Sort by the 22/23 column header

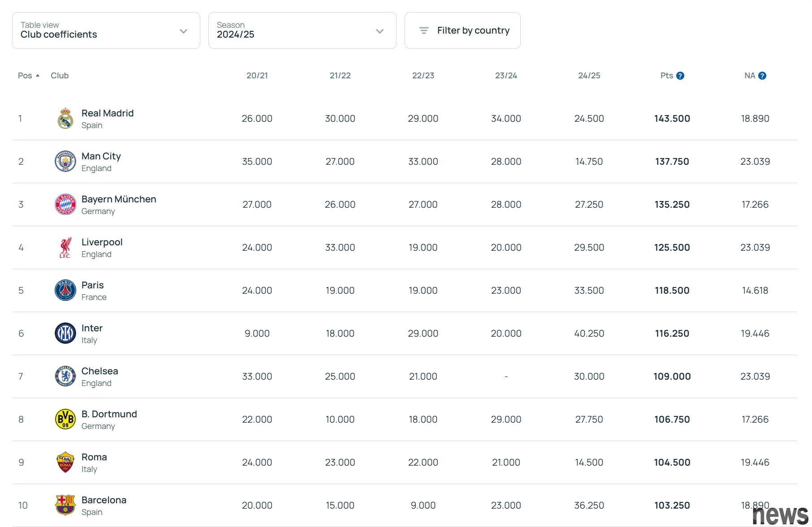tap(423, 76)
